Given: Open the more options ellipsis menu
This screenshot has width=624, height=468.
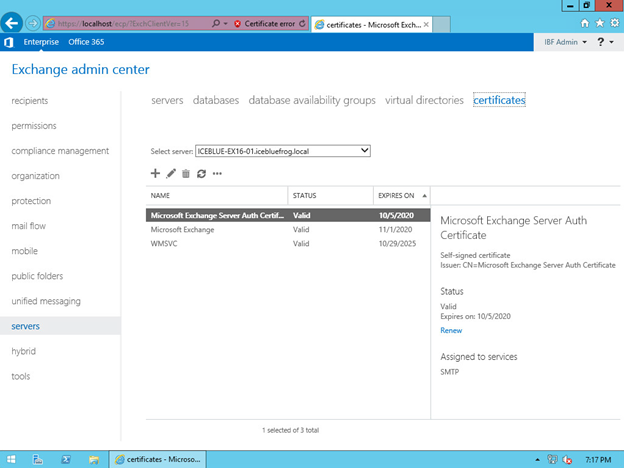Looking at the screenshot, I should pos(217,174).
